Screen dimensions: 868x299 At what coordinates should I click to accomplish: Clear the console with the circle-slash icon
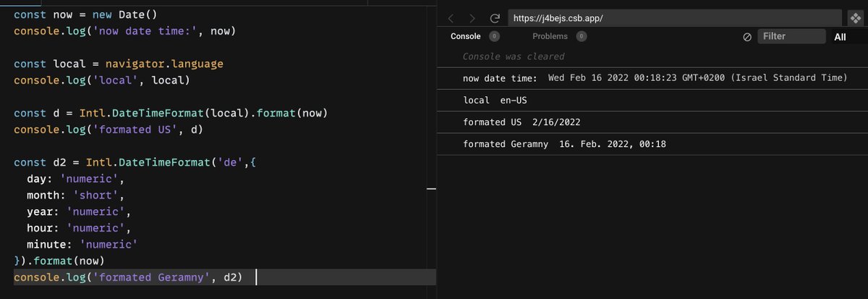747,37
